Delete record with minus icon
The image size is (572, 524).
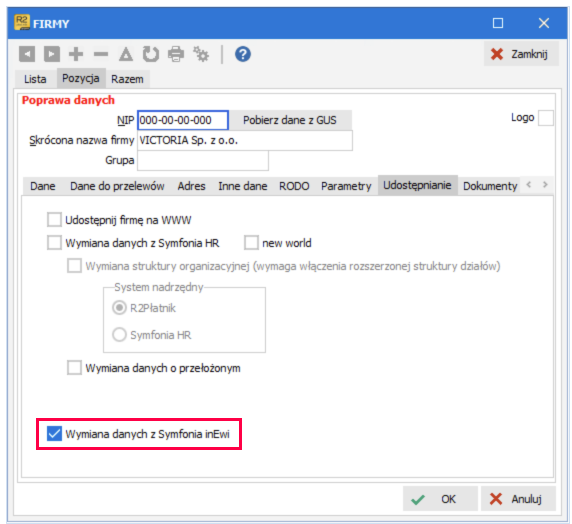[x=101, y=55]
